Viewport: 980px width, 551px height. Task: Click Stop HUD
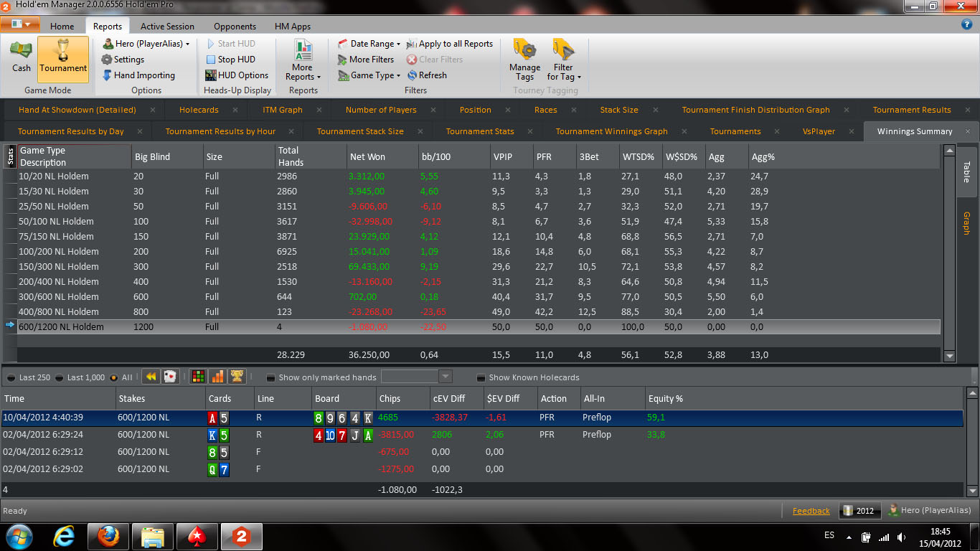pyautogui.click(x=230, y=60)
